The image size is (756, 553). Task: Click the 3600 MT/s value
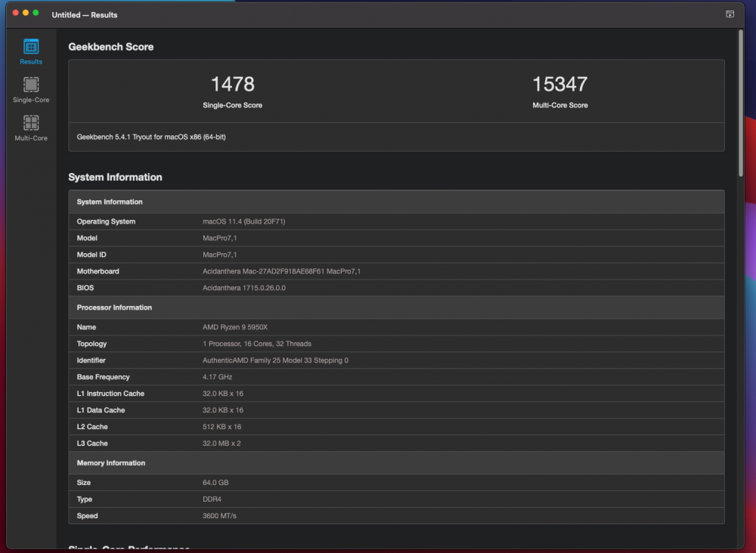[x=219, y=516]
